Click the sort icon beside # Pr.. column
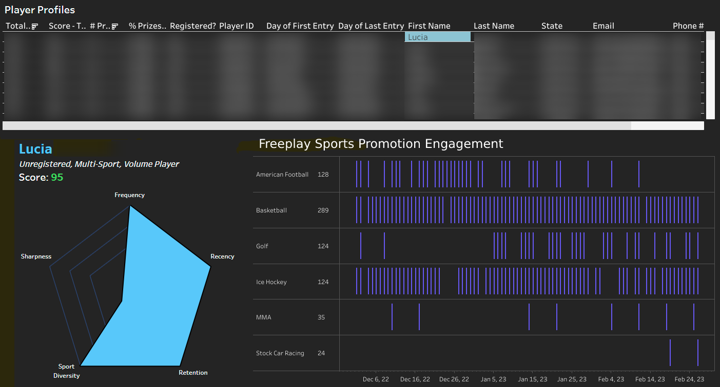The image size is (720, 387). [115, 27]
